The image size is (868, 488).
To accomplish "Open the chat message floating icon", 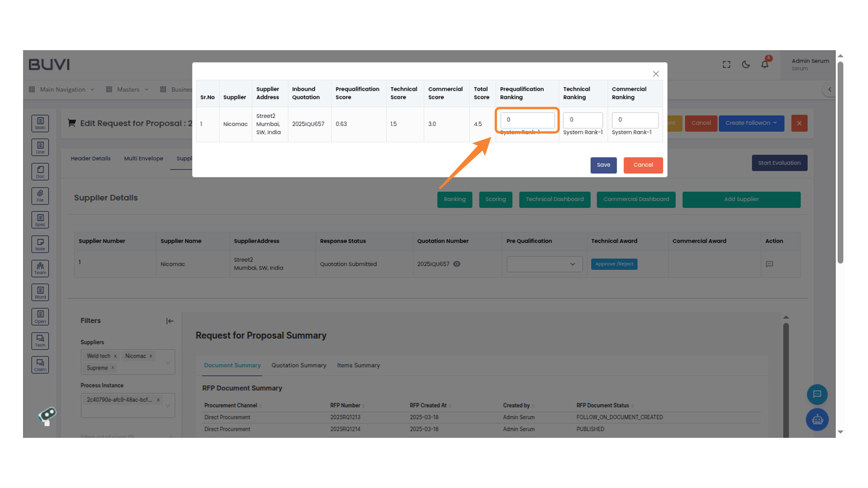I will click(817, 394).
